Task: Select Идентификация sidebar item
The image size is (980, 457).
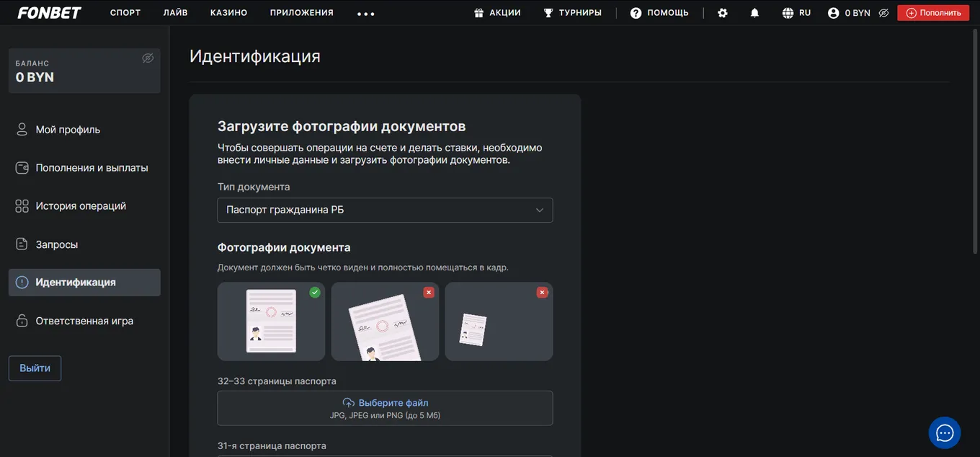Action: [84, 283]
